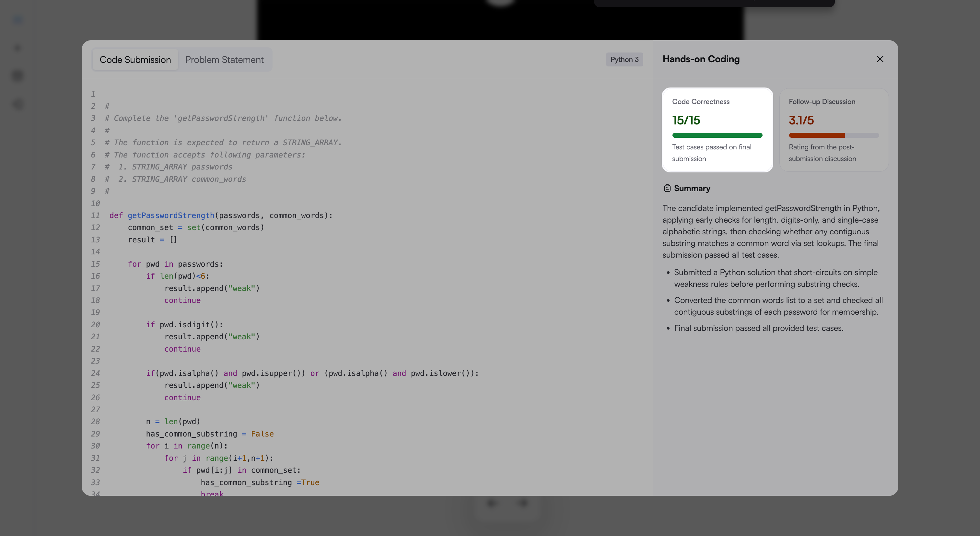Click 'Test cases passed on final submission' caption

point(711,153)
